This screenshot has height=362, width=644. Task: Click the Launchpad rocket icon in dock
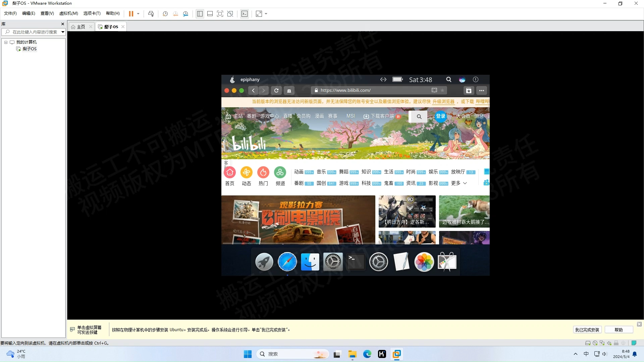point(264,261)
